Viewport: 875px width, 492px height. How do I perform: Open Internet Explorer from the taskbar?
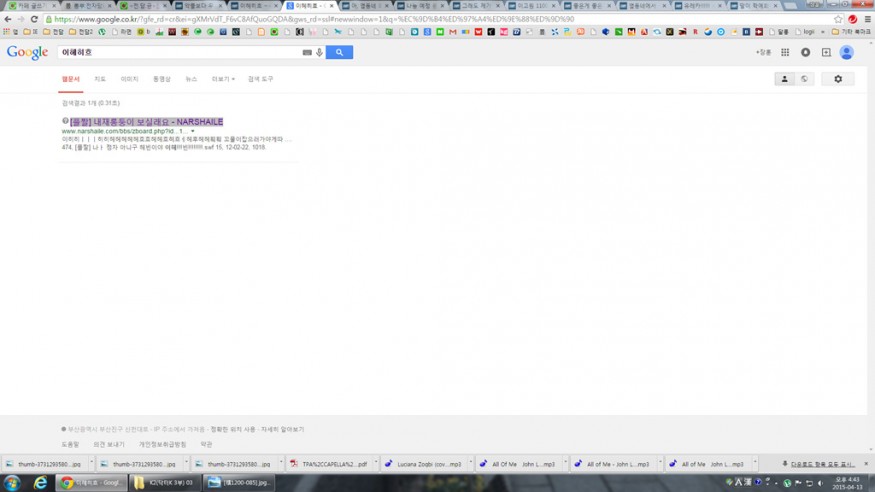(40, 482)
